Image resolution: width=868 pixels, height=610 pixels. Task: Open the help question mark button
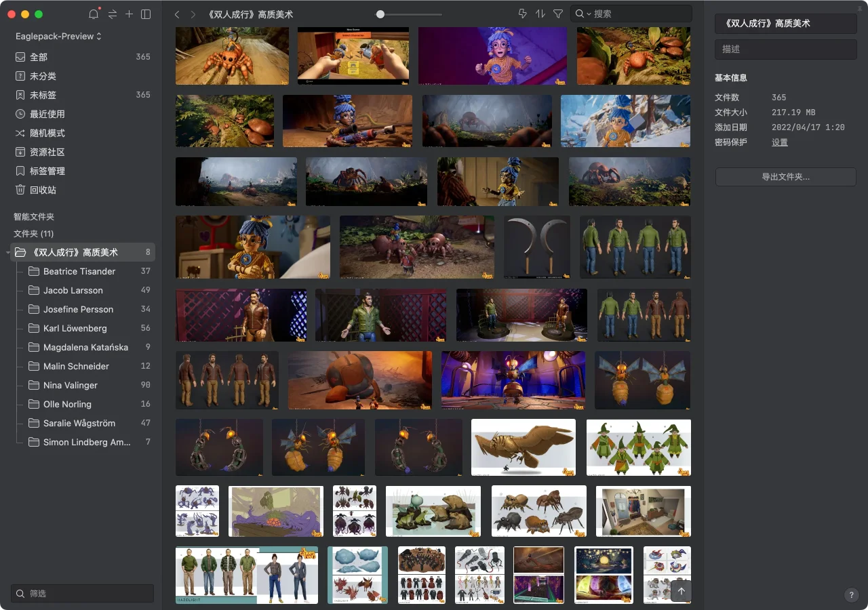coord(852,595)
